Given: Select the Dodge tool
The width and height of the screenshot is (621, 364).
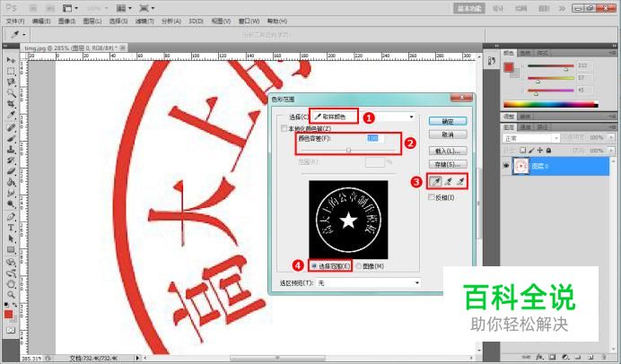Looking at the screenshot, I should pos(11,204).
